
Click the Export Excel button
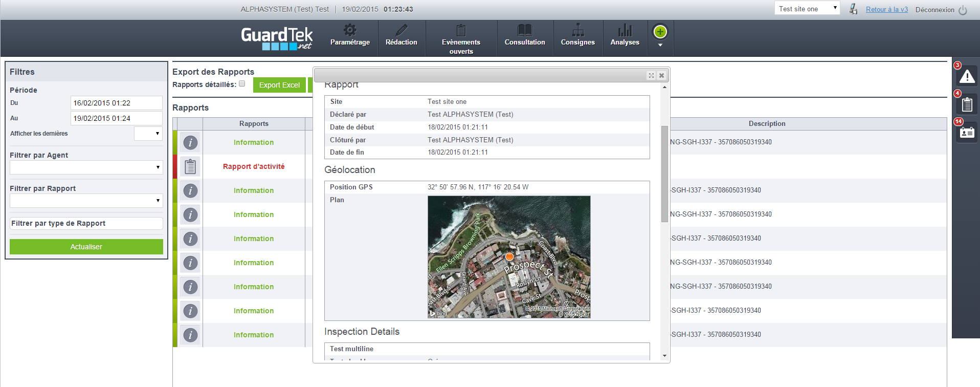(x=279, y=85)
